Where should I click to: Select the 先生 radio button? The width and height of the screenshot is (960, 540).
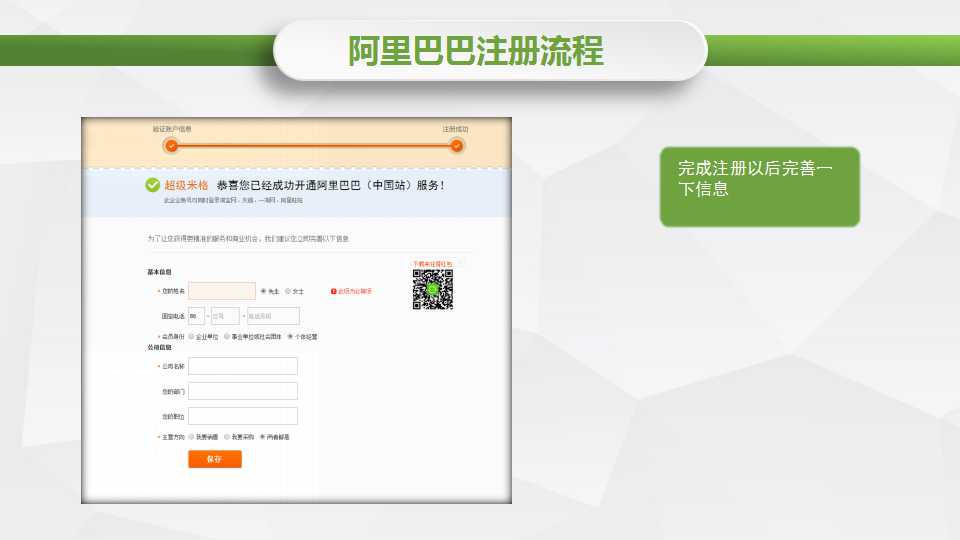point(263,291)
